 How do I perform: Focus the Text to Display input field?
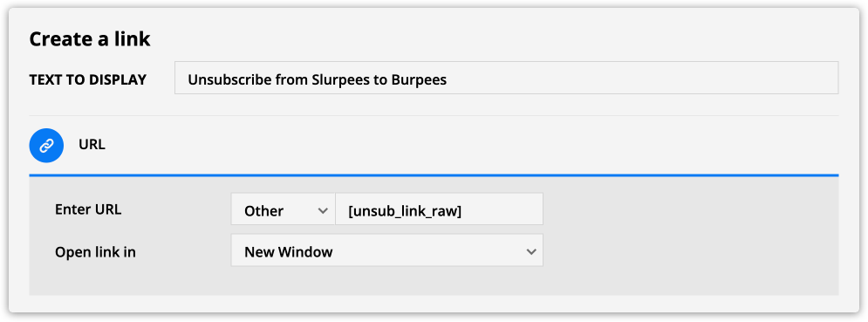(x=506, y=78)
